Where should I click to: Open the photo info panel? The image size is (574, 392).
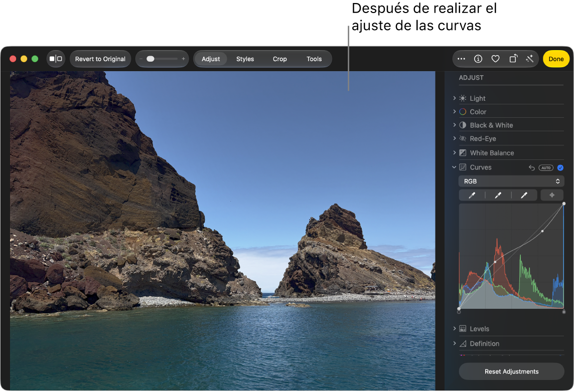click(478, 59)
